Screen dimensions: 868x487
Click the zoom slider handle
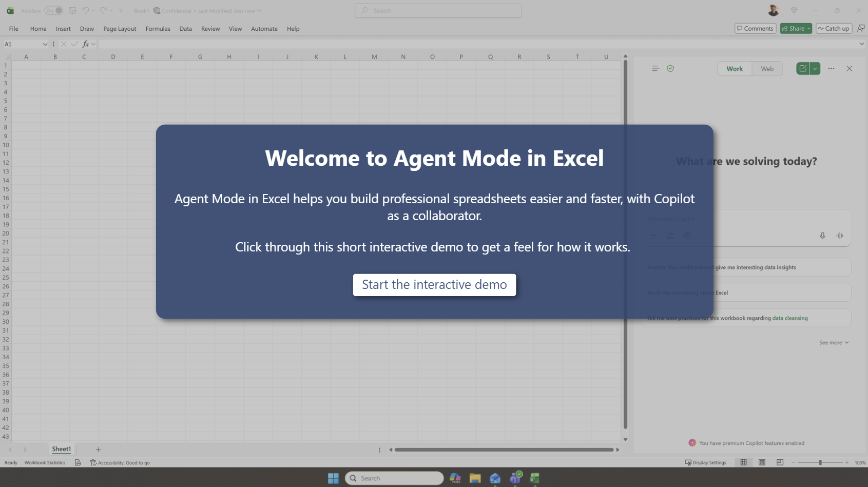point(820,462)
